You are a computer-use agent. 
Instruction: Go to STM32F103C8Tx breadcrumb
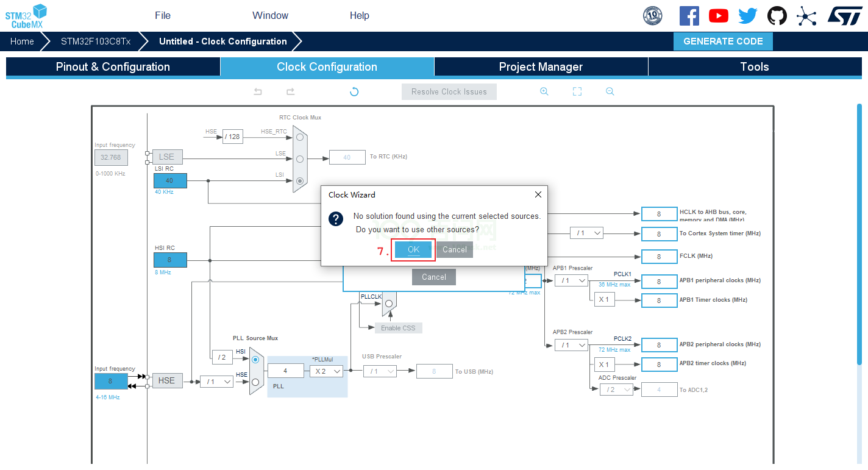pyautogui.click(x=96, y=41)
